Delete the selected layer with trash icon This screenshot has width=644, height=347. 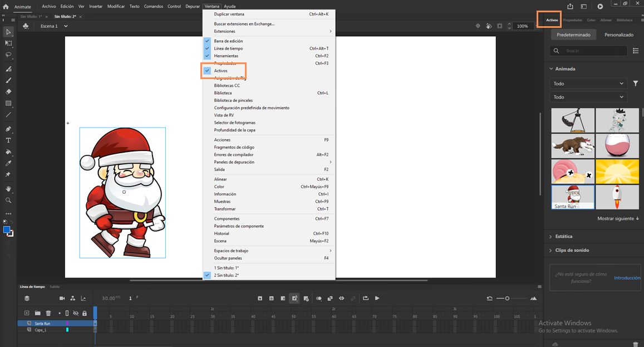48,313
